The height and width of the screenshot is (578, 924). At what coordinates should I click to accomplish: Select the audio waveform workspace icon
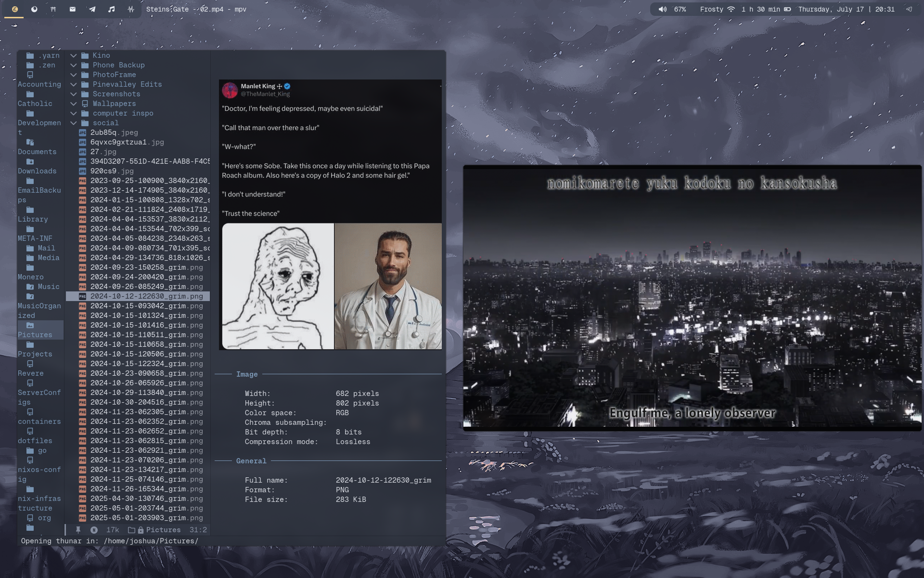(x=131, y=9)
